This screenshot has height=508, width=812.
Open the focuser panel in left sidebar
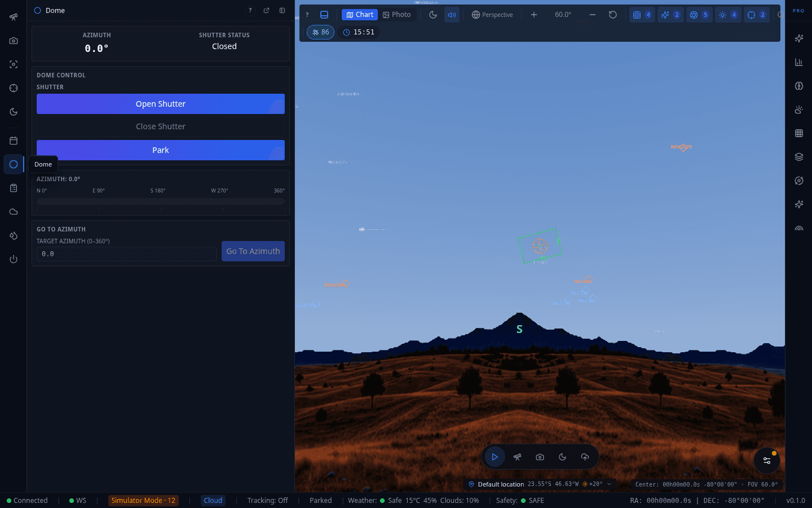point(14,64)
